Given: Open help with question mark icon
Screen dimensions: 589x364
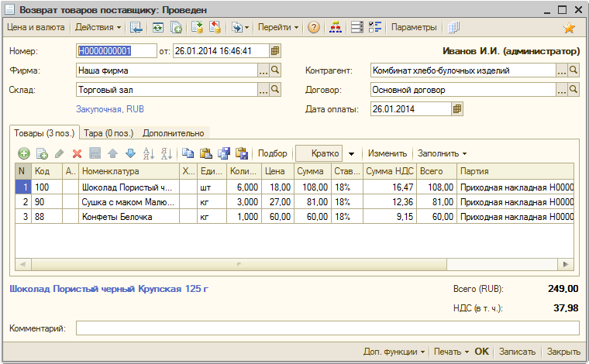Looking at the screenshot, I should (x=313, y=28).
